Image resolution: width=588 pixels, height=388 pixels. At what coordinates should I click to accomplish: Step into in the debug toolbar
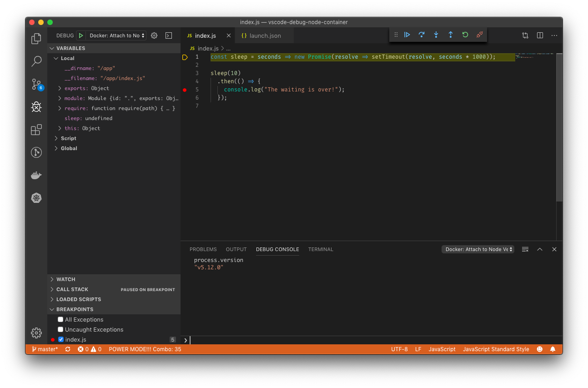click(436, 35)
